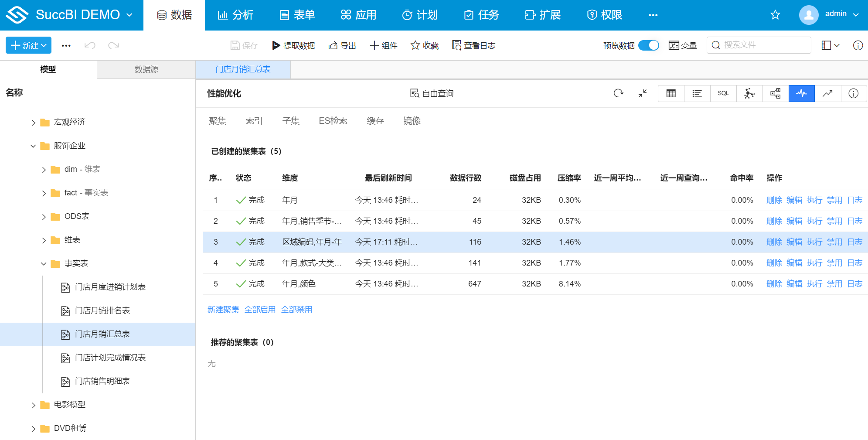Click 新建聚集 to create aggregation
Image resolution: width=868 pixels, height=440 pixels.
click(223, 309)
